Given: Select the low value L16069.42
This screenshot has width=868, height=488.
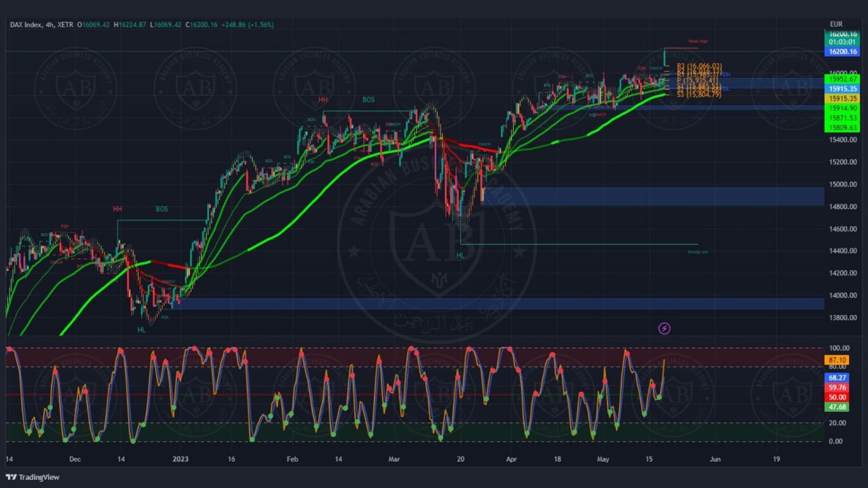Looking at the screenshot, I should (x=165, y=25).
